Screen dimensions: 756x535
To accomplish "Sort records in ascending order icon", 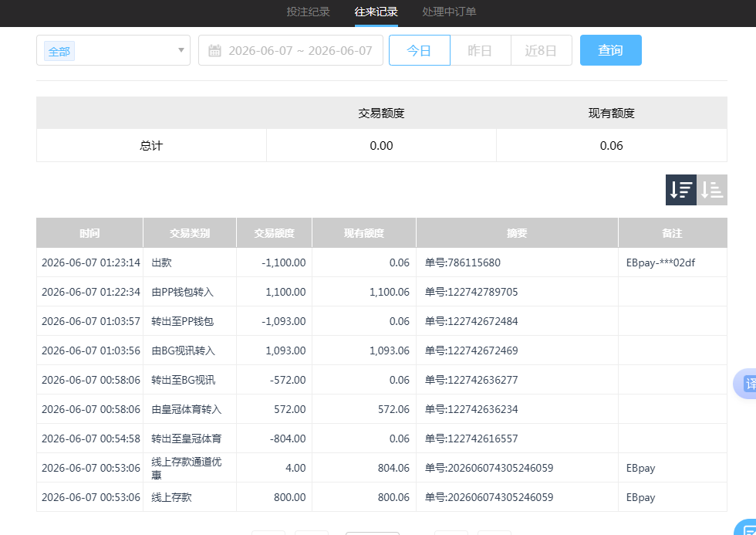I will pos(711,190).
